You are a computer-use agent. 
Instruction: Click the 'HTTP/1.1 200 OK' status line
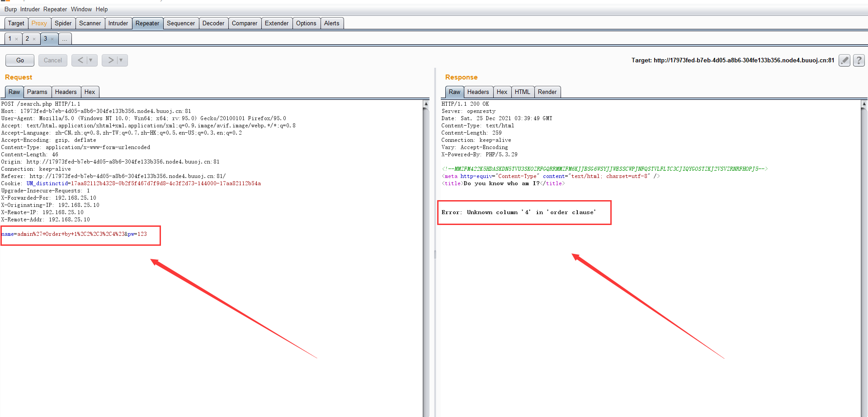(465, 104)
